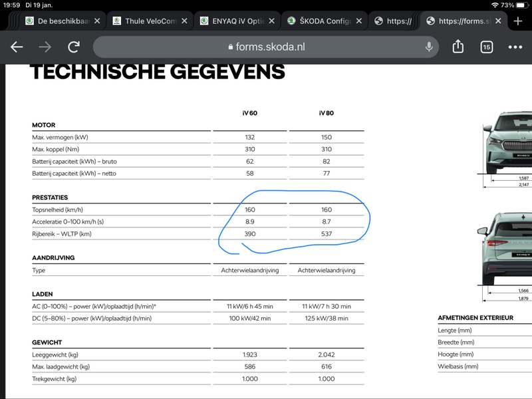Click the Leeggewicht (kg) row label

[x=55, y=354]
